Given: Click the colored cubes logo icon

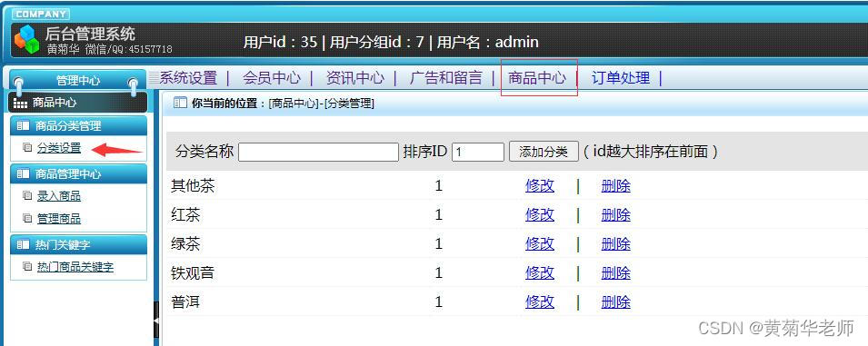Looking at the screenshot, I should (x=26, y=39).
